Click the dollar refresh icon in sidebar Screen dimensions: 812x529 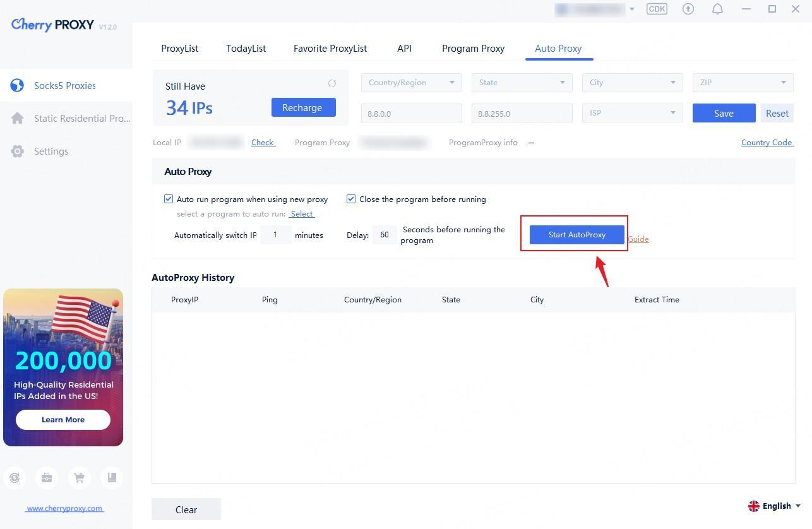(15, 478)
